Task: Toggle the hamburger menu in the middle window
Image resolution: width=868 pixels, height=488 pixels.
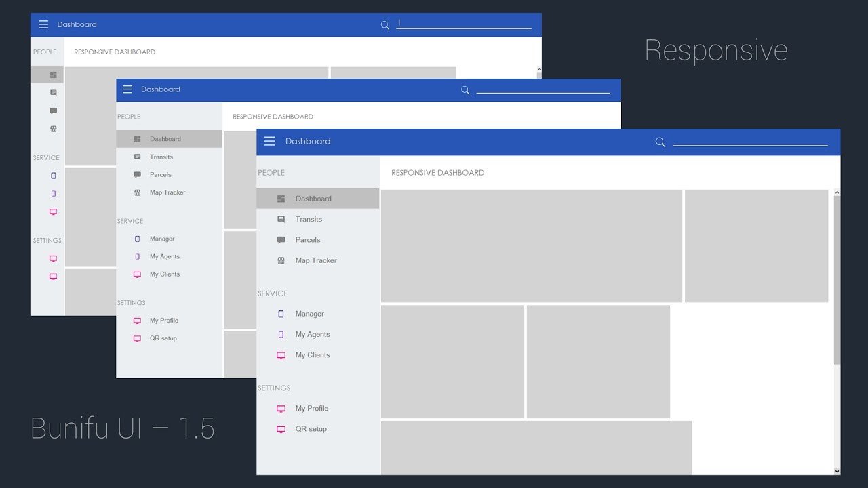Action: point(127,89)
